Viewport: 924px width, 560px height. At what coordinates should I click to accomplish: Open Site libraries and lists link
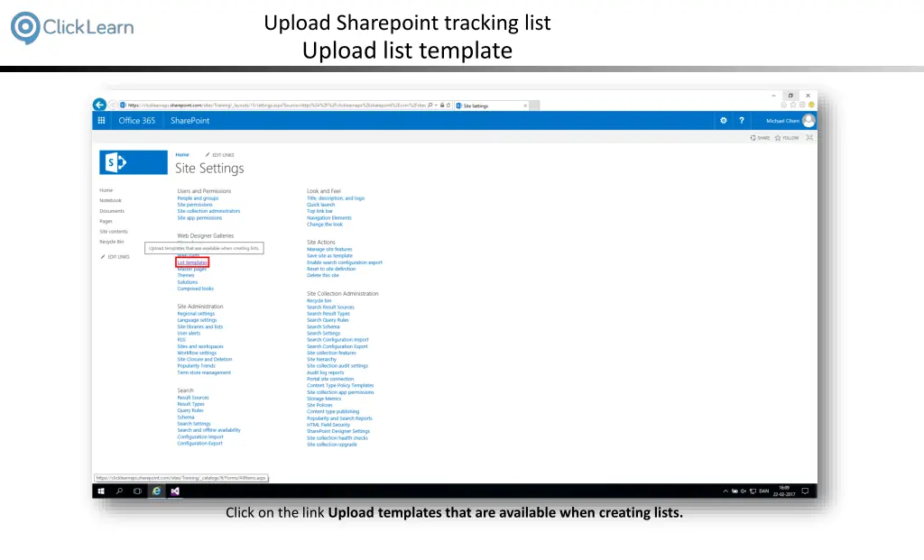click(199, 326)
